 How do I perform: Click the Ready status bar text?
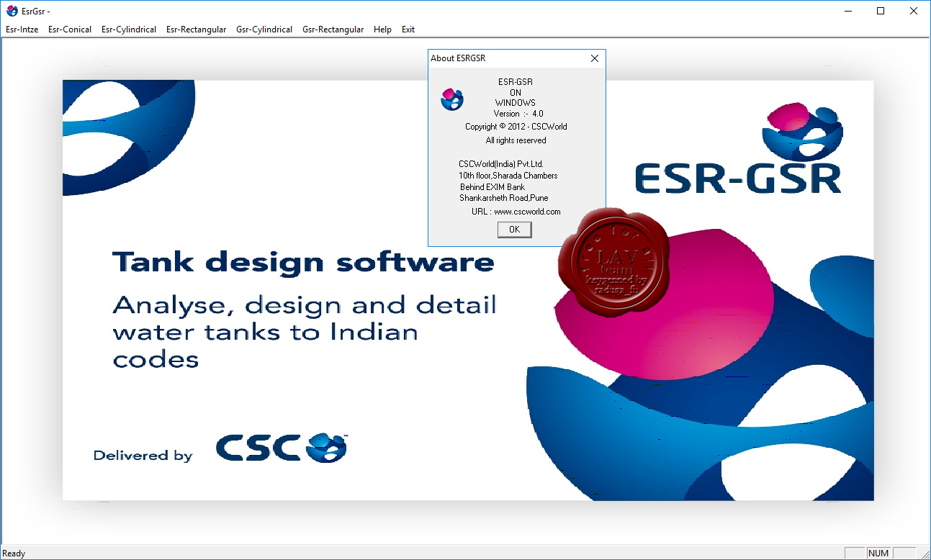click(14, 554)
